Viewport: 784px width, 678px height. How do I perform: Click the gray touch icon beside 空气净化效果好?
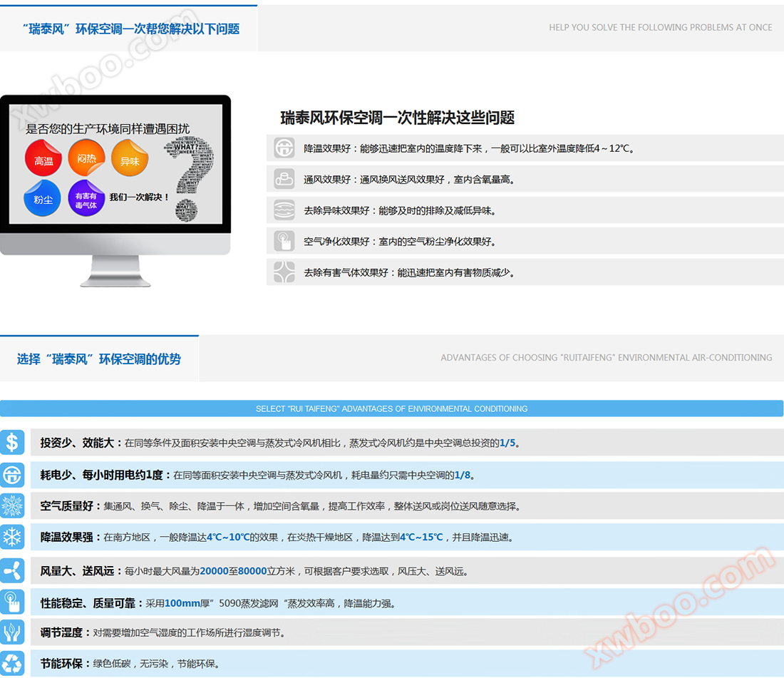(284, 241)
